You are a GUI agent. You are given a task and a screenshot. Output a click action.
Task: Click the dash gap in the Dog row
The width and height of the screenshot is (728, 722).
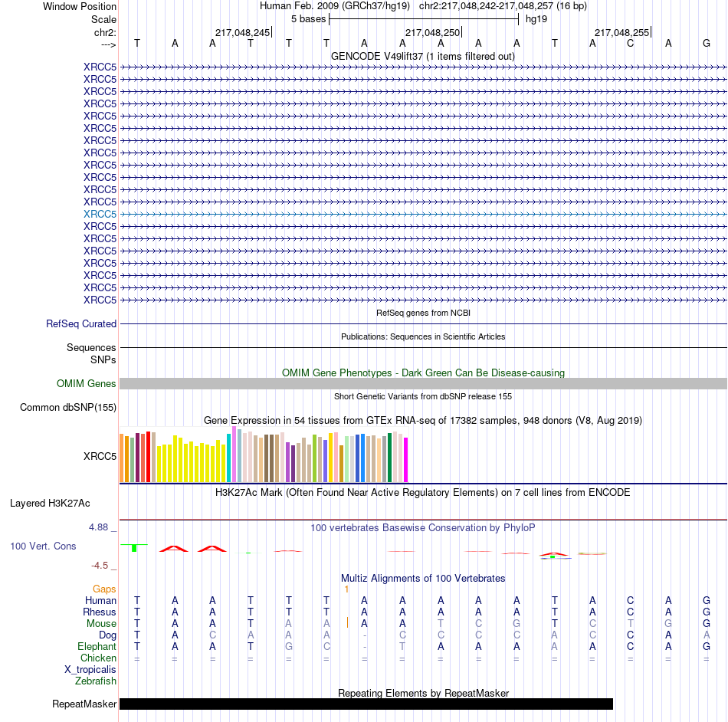[x=365, y=635]
